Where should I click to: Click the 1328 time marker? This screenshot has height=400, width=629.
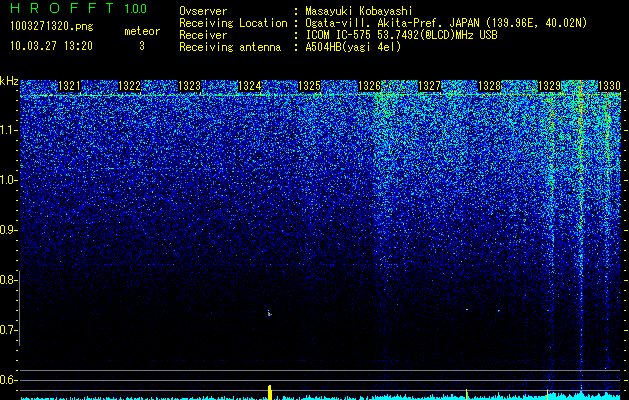(490, 86)
